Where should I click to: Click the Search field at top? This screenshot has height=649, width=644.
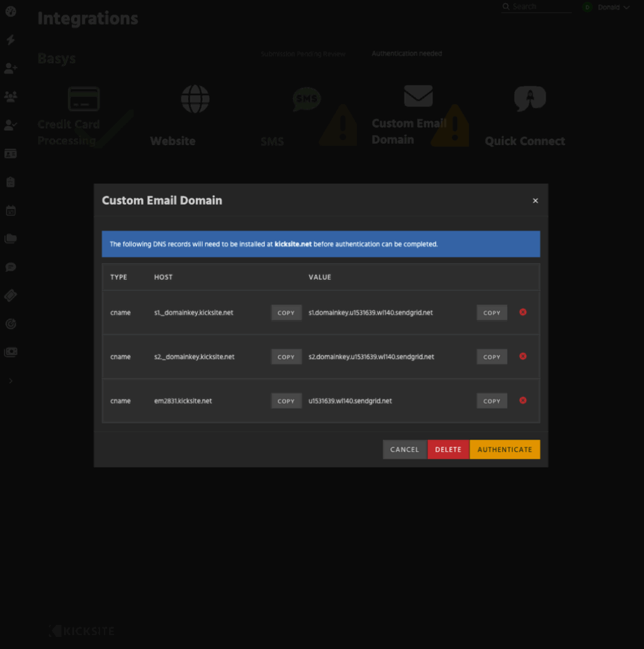[x=536, y=6]
